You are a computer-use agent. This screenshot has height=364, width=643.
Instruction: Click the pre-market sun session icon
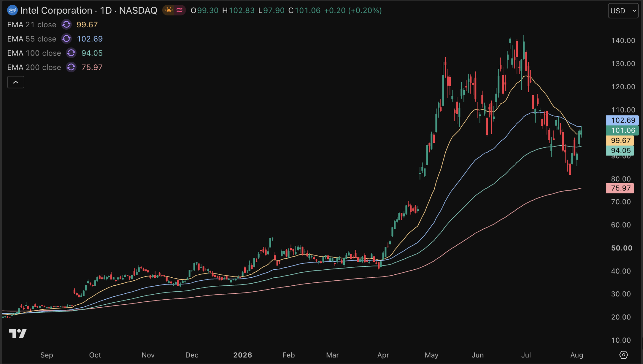click(x=169, y=10)
